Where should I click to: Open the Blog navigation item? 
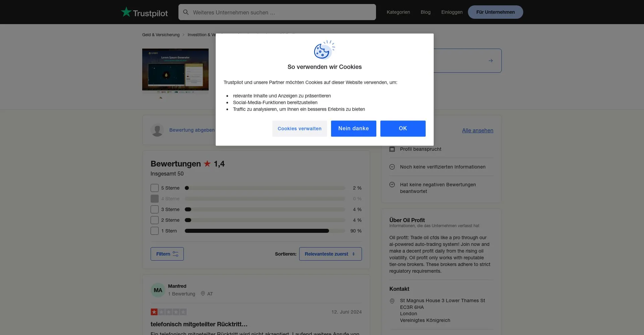(x=426, y=12)
